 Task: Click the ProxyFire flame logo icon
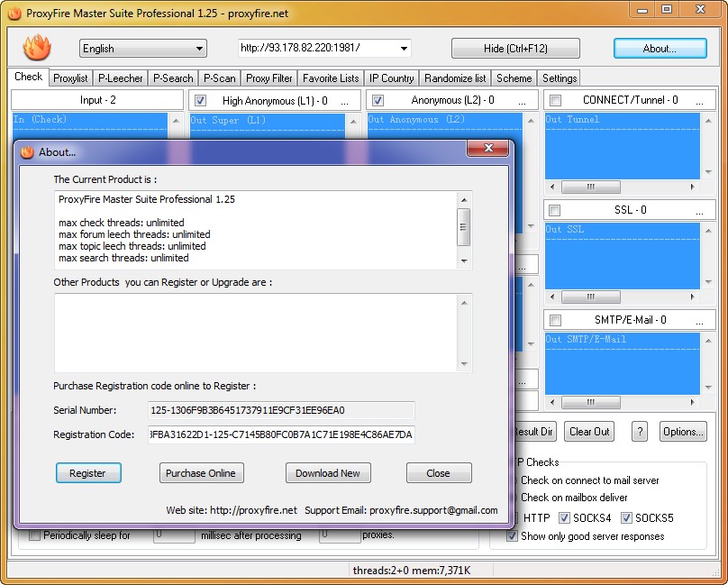(x=37, y=48)
